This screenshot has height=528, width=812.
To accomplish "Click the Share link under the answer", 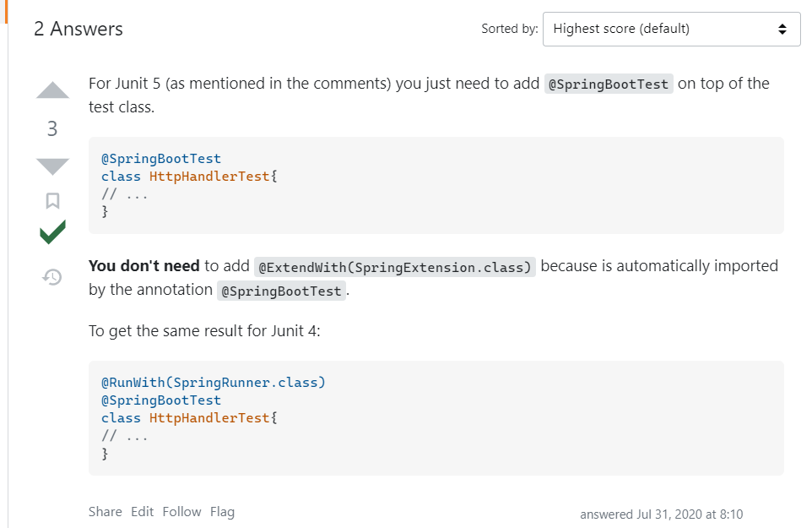I will point(105,512).
